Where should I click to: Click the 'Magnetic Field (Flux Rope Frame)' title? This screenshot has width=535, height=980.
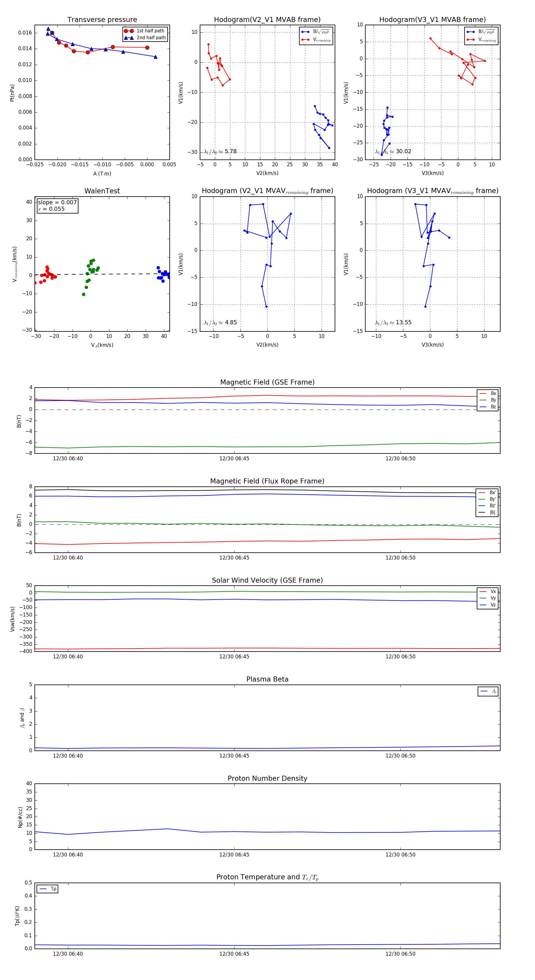267,481
